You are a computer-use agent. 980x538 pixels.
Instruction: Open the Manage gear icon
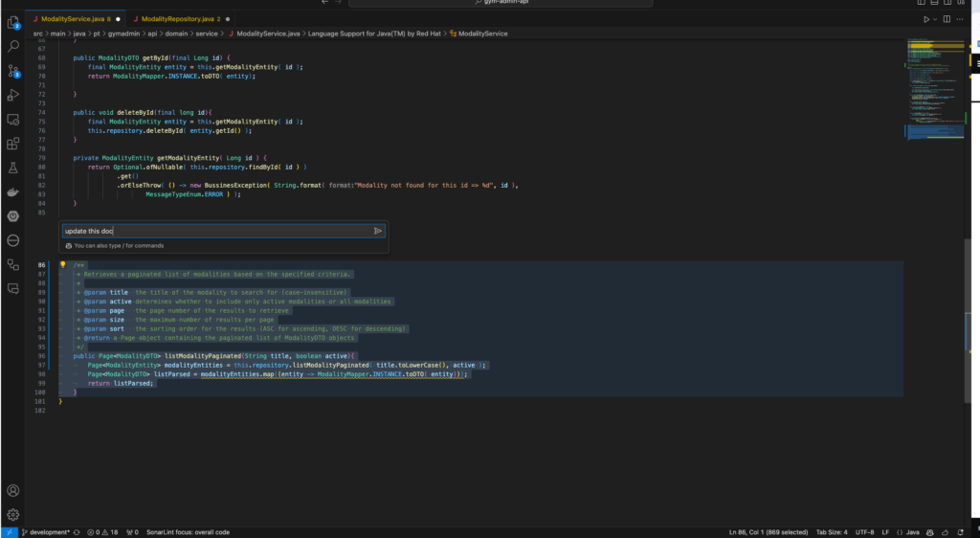click(12, 515)
